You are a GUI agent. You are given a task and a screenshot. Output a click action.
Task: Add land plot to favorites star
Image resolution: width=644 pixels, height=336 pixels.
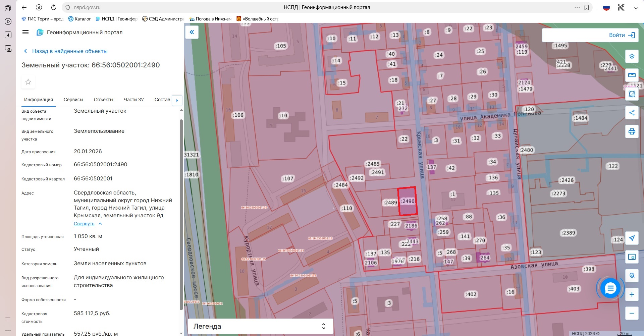(x=28, y=82)
